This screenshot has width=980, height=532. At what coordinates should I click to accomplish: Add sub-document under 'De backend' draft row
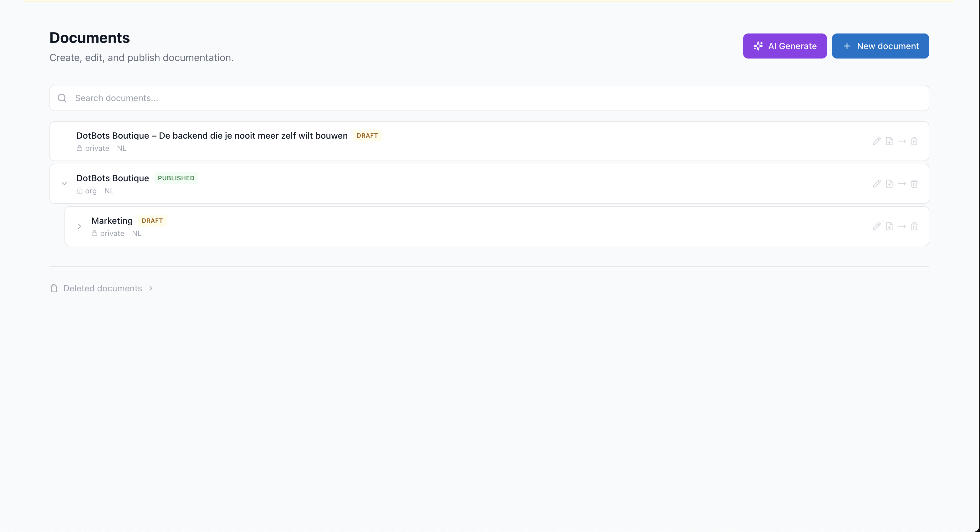(889, 141)
